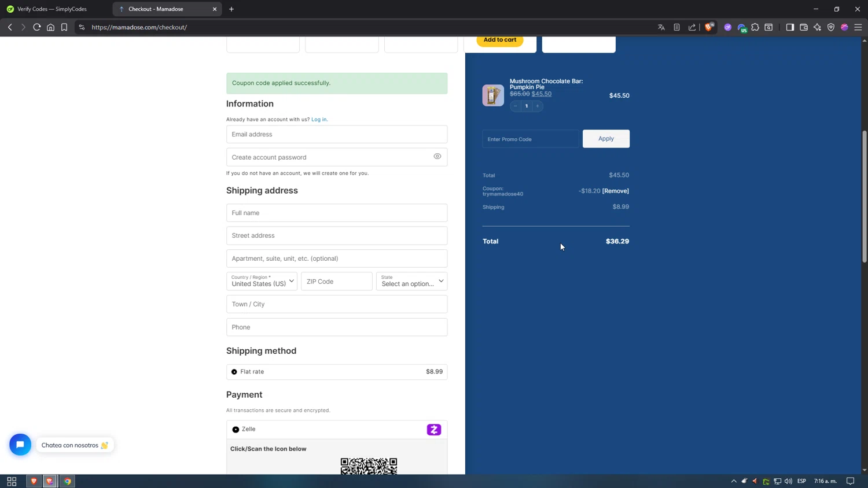
Task: Focus the Town / City field
Action: pos(337,304)
